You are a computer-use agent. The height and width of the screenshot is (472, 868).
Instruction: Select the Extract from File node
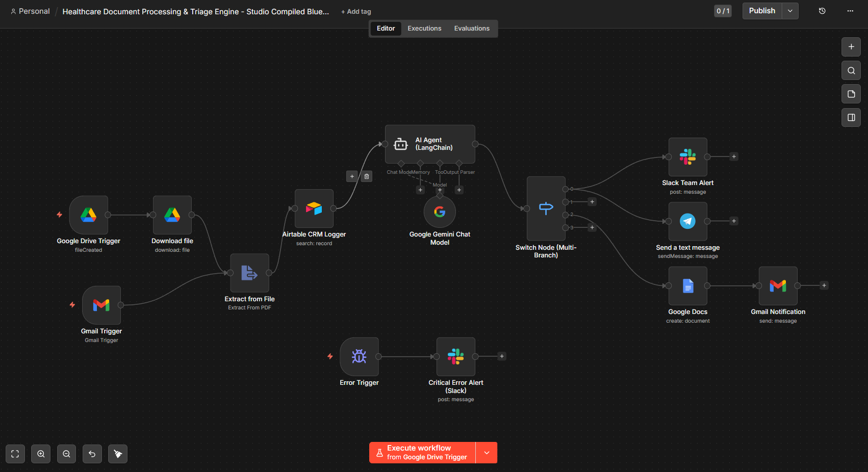[x=249, y=273]
